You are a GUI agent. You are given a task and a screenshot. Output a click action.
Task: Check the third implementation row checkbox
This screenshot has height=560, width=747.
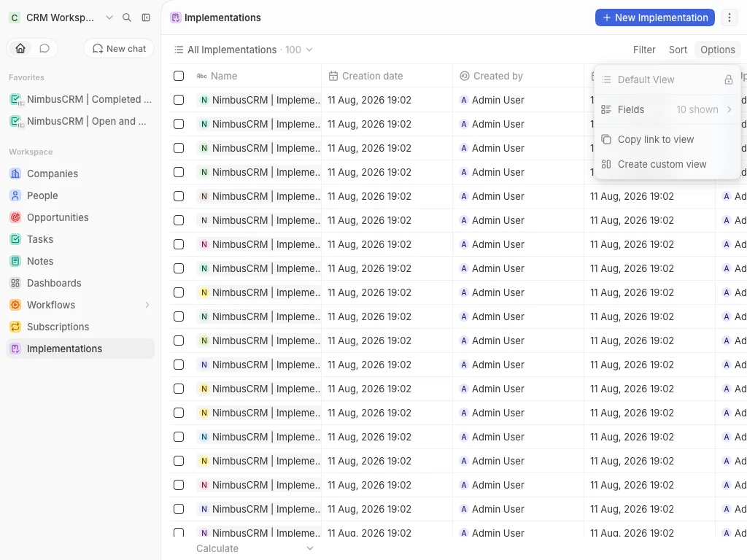click(x=179, y=148)
